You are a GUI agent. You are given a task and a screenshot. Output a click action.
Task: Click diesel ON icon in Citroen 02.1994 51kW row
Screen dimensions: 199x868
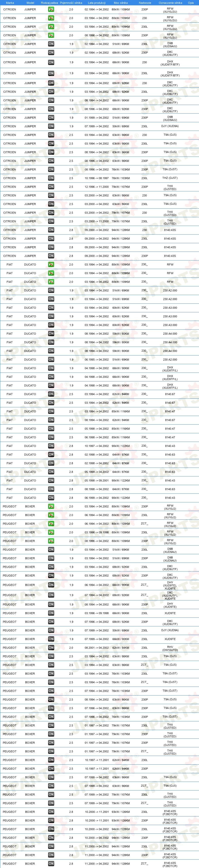tap(51, 44)
